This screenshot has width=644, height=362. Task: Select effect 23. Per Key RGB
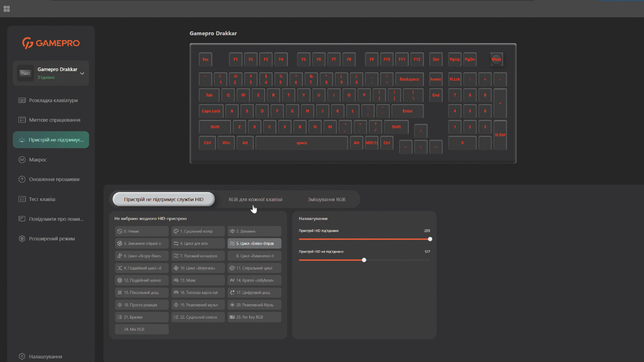coord(254,317)
